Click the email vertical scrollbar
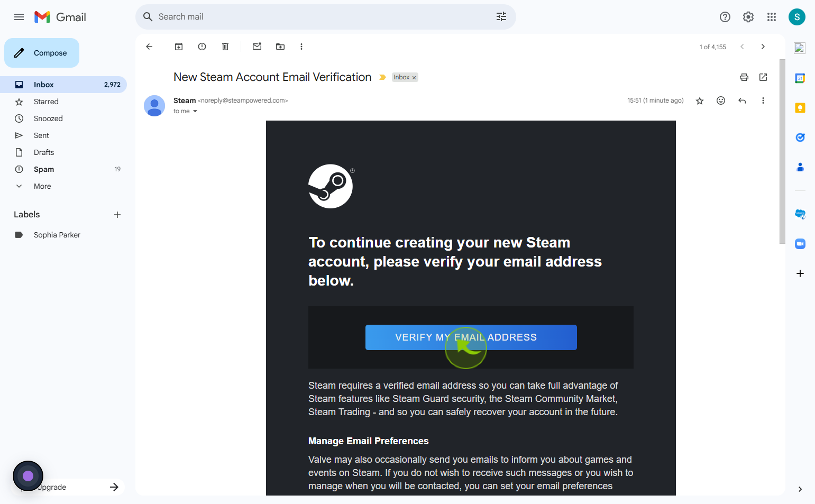 [782, 152]
